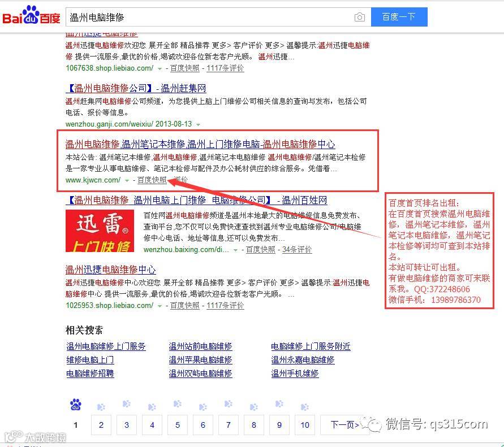This screenshot has width=504, height=447.
Task: Go to results page 4
Action: pos(152,425)
